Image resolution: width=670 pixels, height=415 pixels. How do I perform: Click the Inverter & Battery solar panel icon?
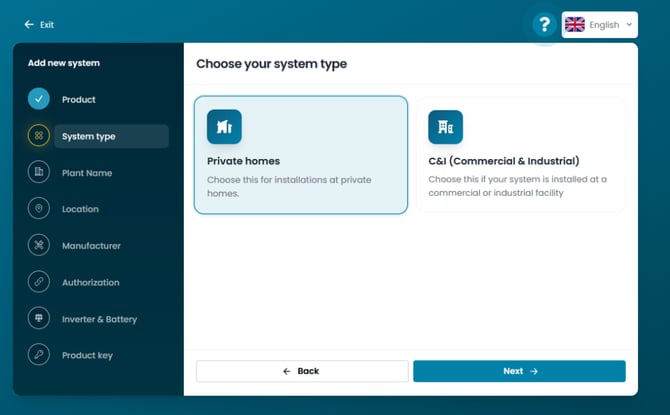pos(39,318)
